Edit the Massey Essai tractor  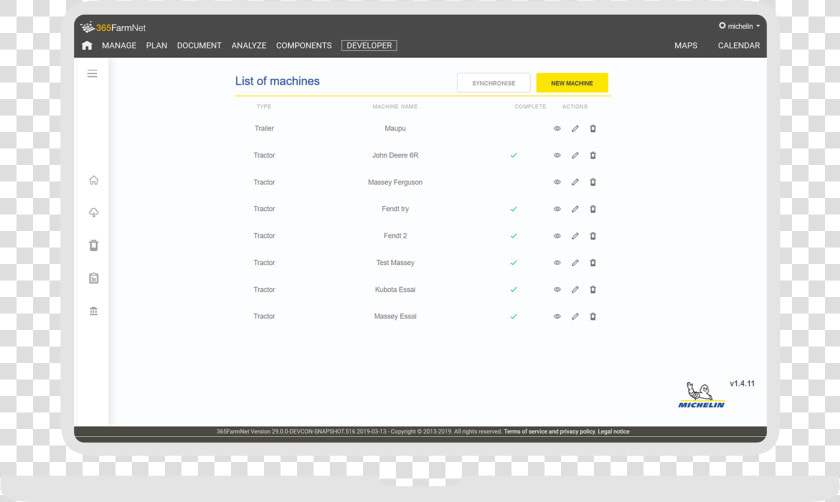point(575,316)
